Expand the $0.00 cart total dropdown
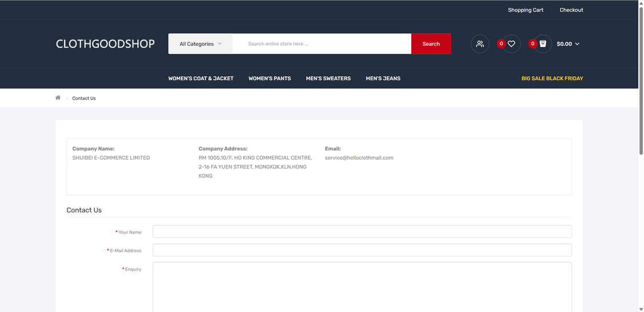The image size is (644, 312). click(568, 44)
